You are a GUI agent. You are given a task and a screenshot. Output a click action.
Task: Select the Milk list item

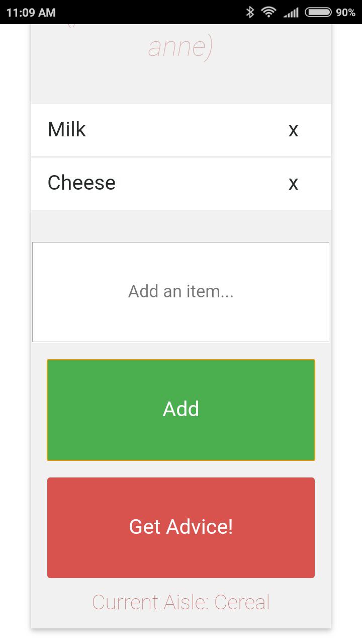[181, 130]
